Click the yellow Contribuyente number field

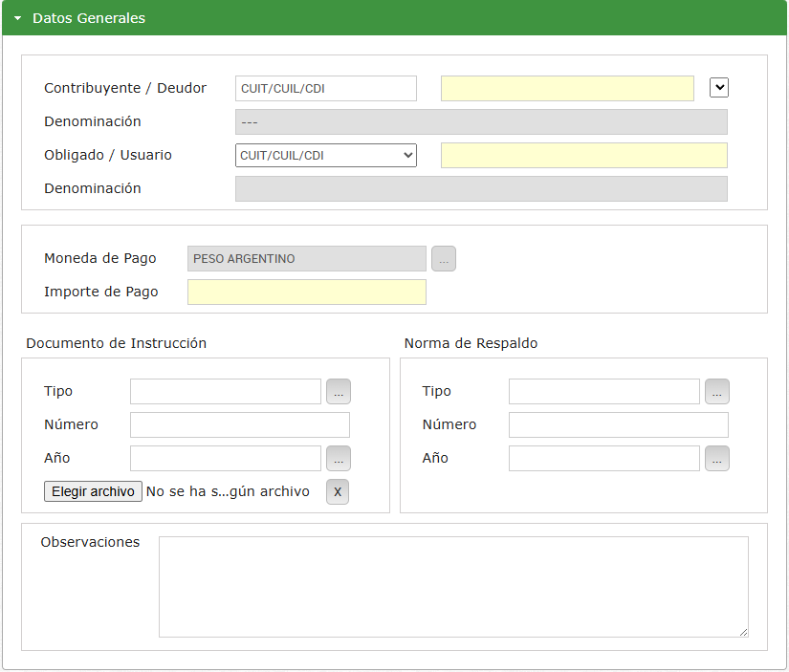[567, 89]
